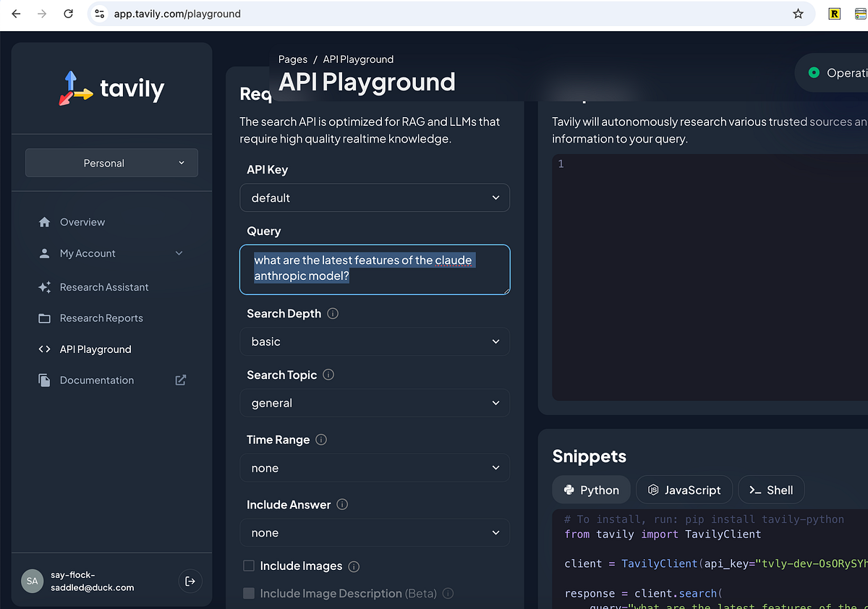The image size is (868, 609).
Task: Open Overview via the home icon
Action: (43, 221)
